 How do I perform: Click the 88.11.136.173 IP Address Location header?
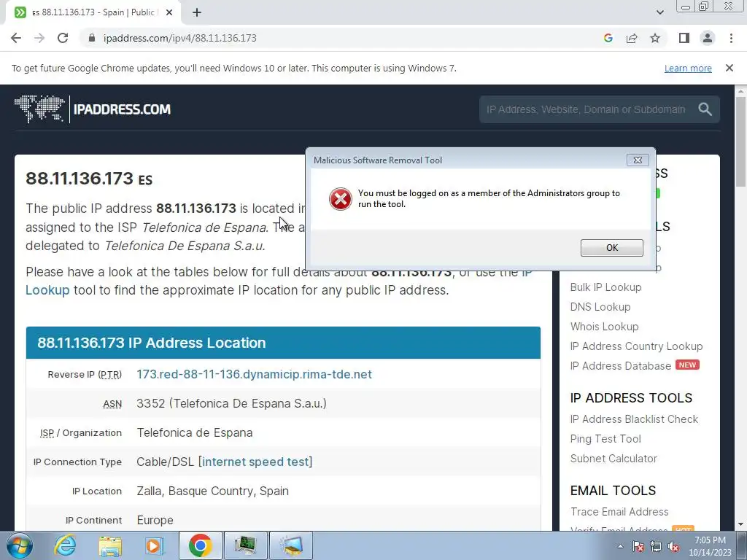pyautogui.click(x=283, y=343)
